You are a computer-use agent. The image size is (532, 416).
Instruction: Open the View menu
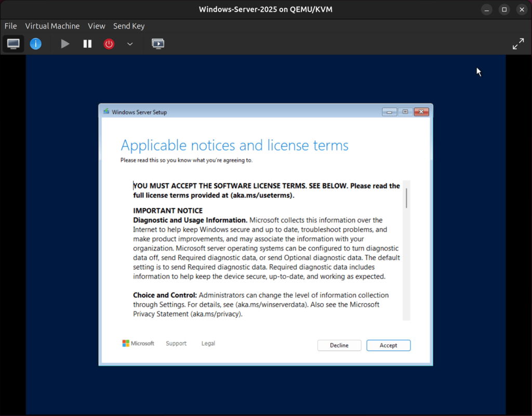pyautogui.click(x=96, y=25)
